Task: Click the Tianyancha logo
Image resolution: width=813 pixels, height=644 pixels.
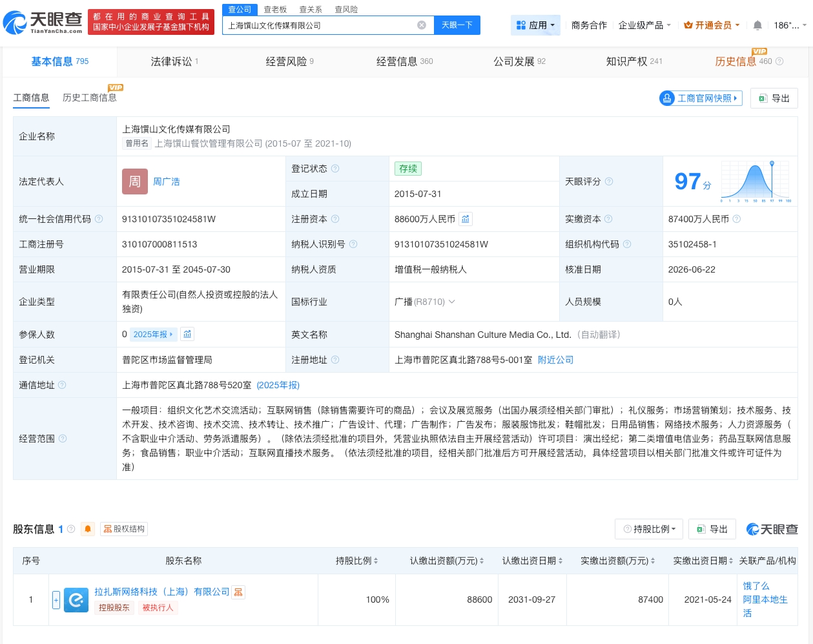Action: coord(43,23)
